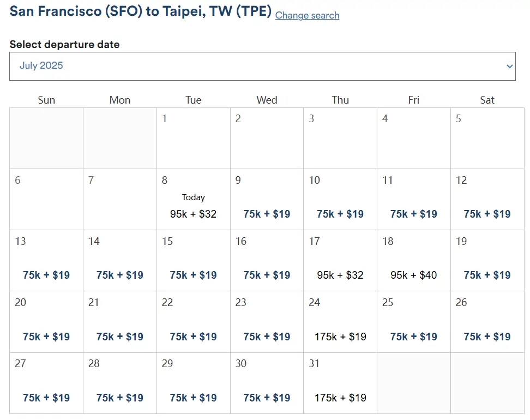Expand the July 2025 departure date dropdown

click(x=262, y=67)
